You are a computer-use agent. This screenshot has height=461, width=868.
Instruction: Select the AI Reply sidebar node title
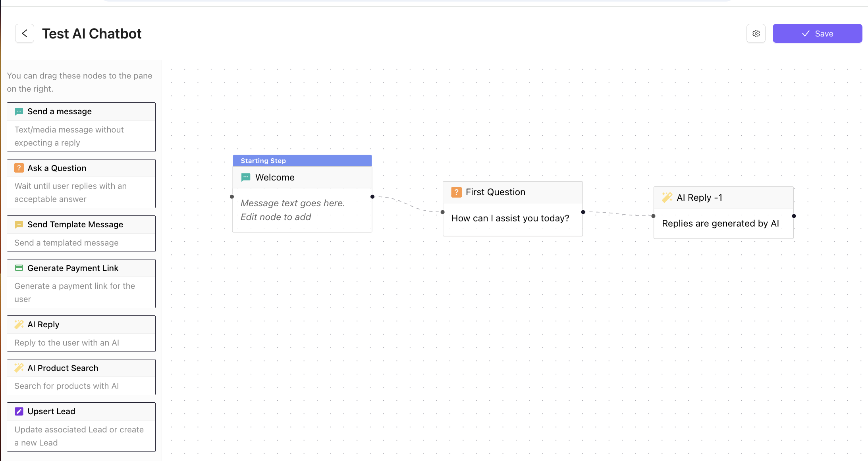[x=43, y=325]
